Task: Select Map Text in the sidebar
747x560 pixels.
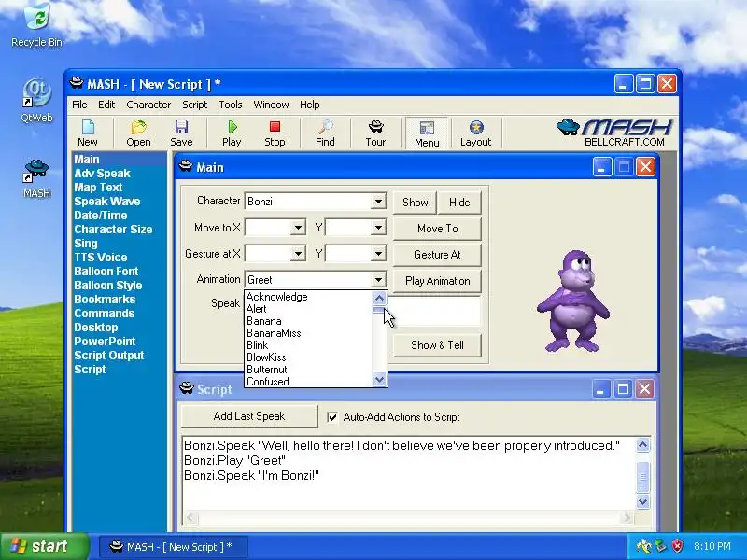Action: click(x=98, y=188)
